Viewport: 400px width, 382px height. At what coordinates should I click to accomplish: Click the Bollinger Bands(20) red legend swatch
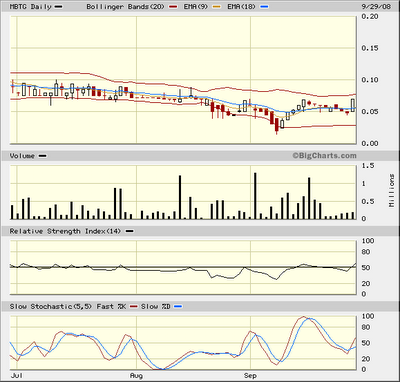[173, 7]
